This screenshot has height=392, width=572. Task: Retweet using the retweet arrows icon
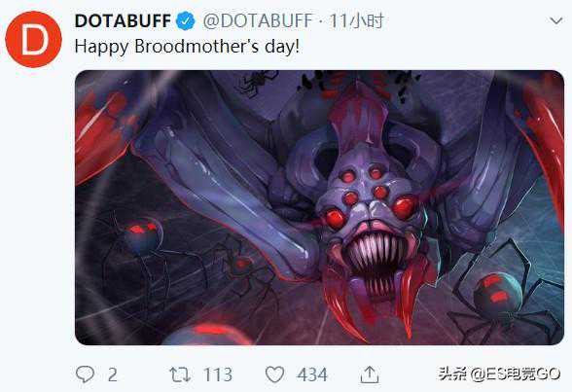(x=180, y=374)
